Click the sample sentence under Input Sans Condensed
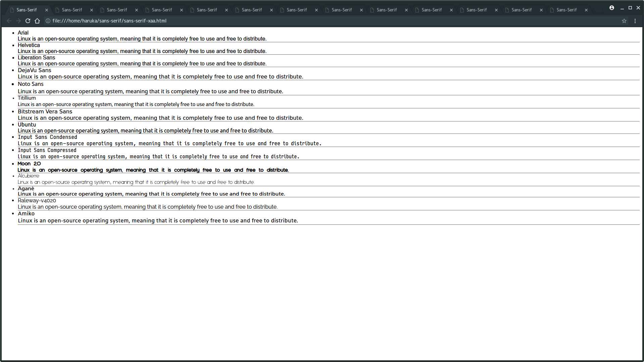Screen dimensions: 644x362 169,143
